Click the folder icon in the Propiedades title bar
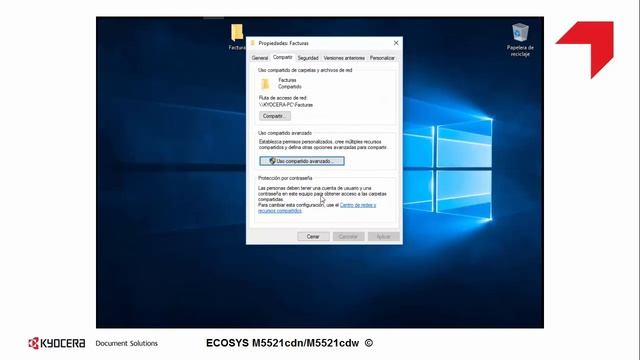 [253, 43]
